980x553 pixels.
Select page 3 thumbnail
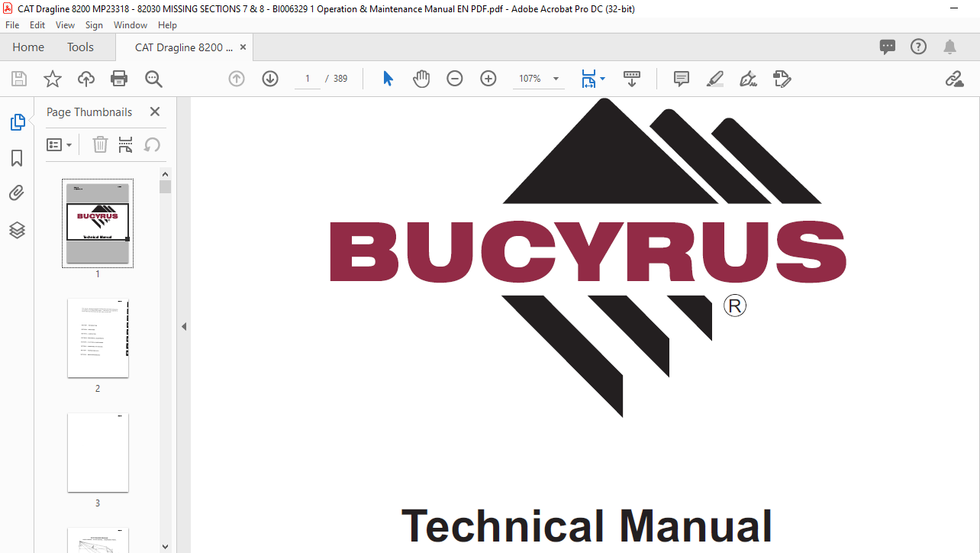tap(98, 453)
